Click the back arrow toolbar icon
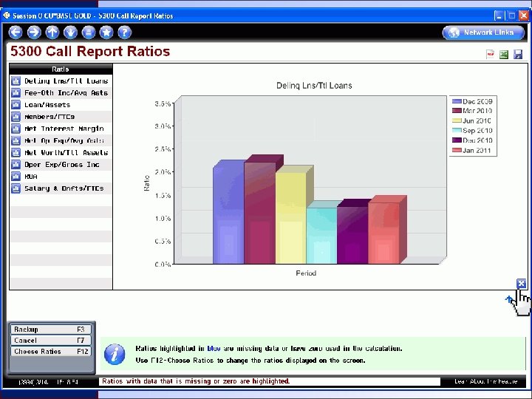Image resolution: width=532 pixels, height=399 pixels. coord(16,33)
